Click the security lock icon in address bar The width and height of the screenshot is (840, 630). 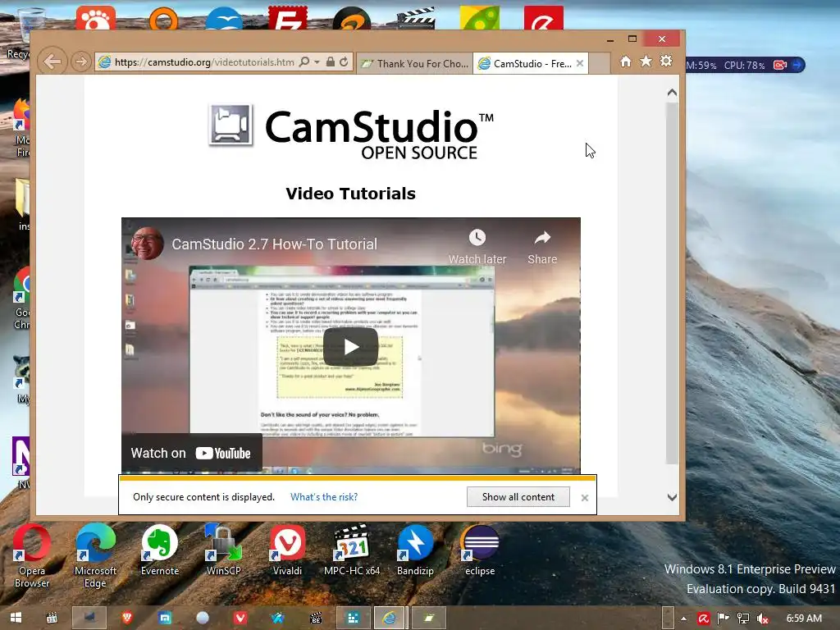pyautogui.click(x=331, y=62)
